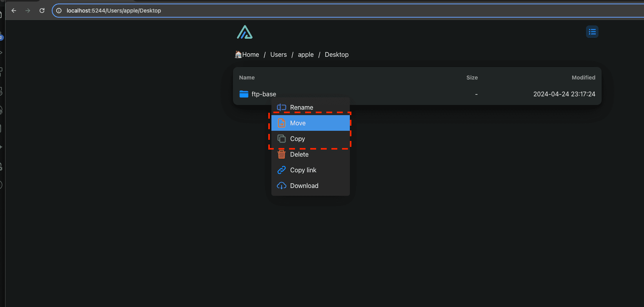Go to Home in the breadcrumb
644x307 pixels.
[247, 54]
